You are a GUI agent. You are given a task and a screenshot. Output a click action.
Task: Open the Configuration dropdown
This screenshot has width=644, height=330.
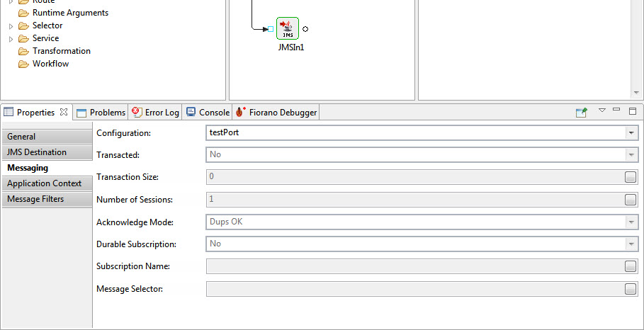point(630,132)
